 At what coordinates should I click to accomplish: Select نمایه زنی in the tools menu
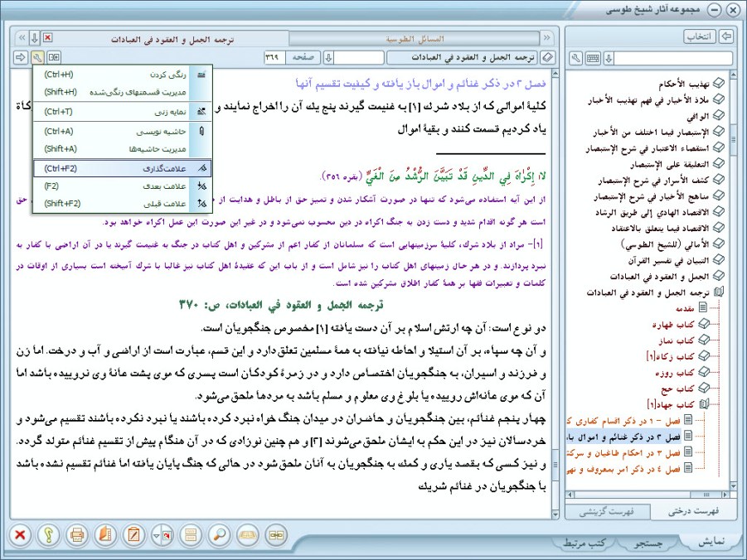click(x=123, y=112)
